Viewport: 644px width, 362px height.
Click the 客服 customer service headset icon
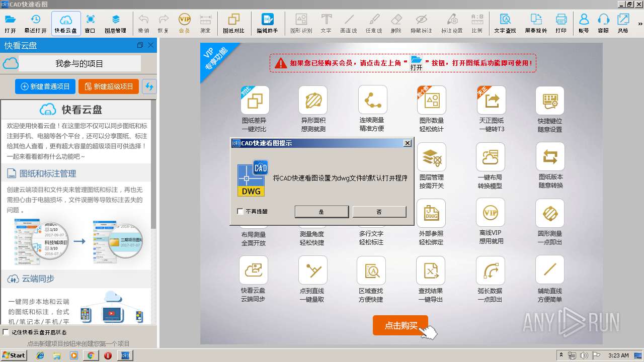(x=603, y=23)
